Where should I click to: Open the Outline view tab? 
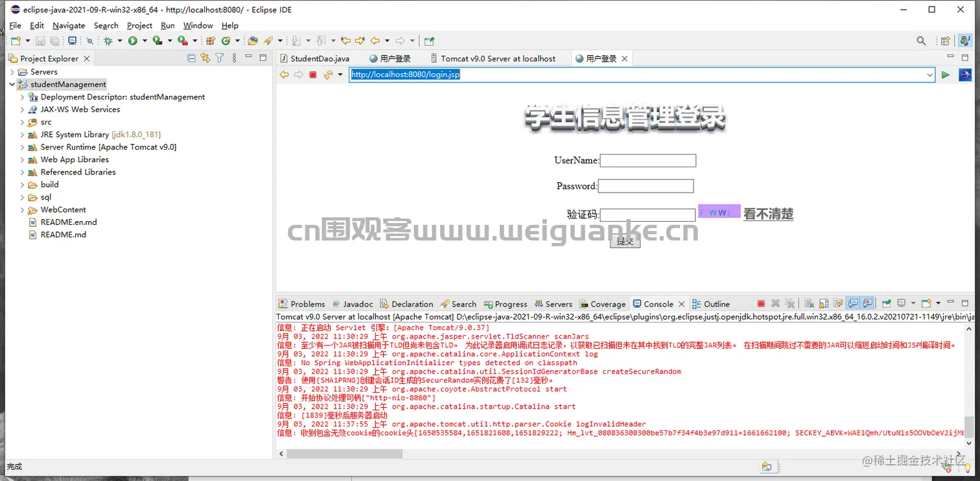[x=711, y=304]
